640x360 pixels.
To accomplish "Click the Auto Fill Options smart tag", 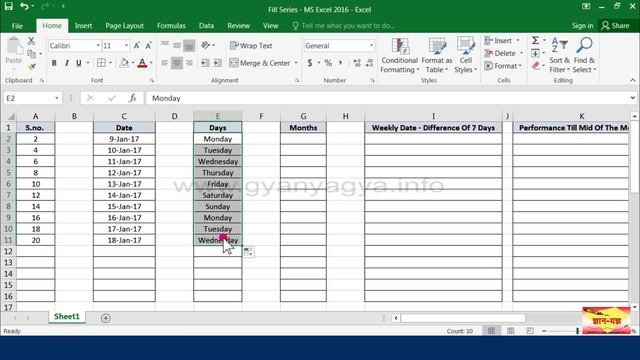I will pyautogui.click(x=248, y=252).
